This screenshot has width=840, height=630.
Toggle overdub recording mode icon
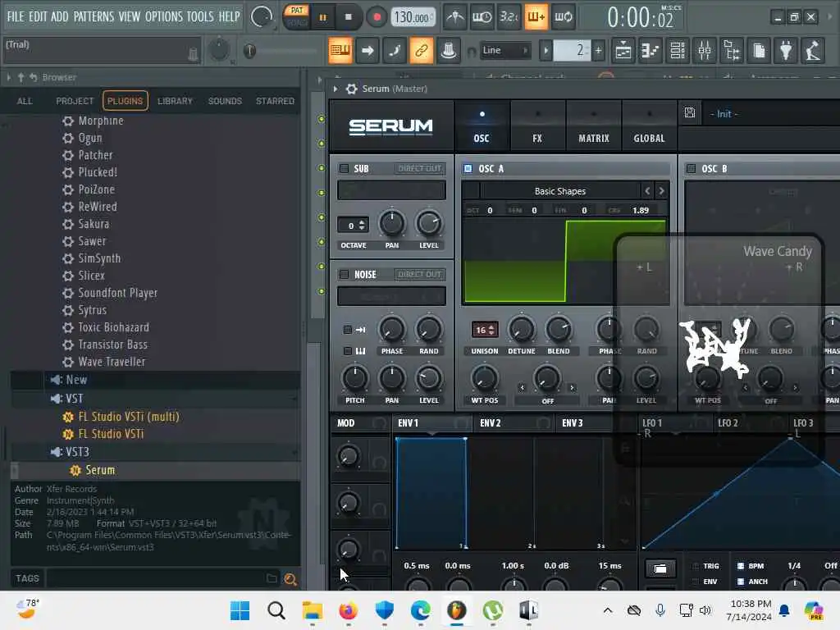tap(536, 17)
